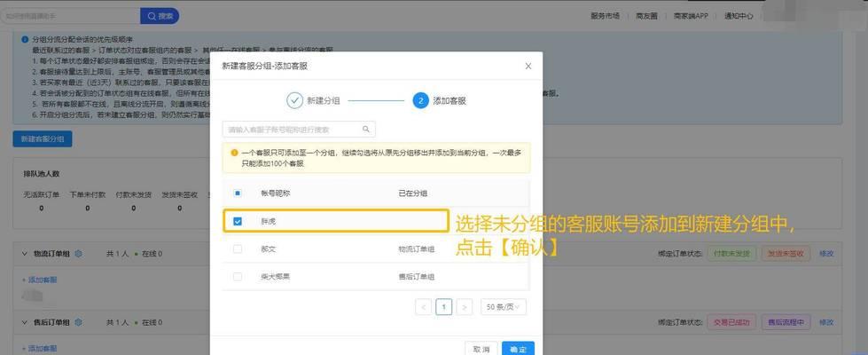This screenshot has height=355, width=868.
Task: Click the completed 新建分组 step checkmark
Action: 294,101
